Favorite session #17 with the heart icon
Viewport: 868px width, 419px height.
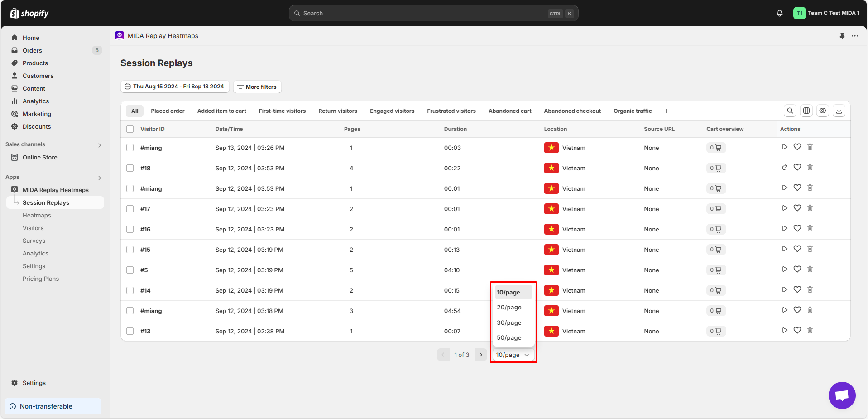[797, 208]
